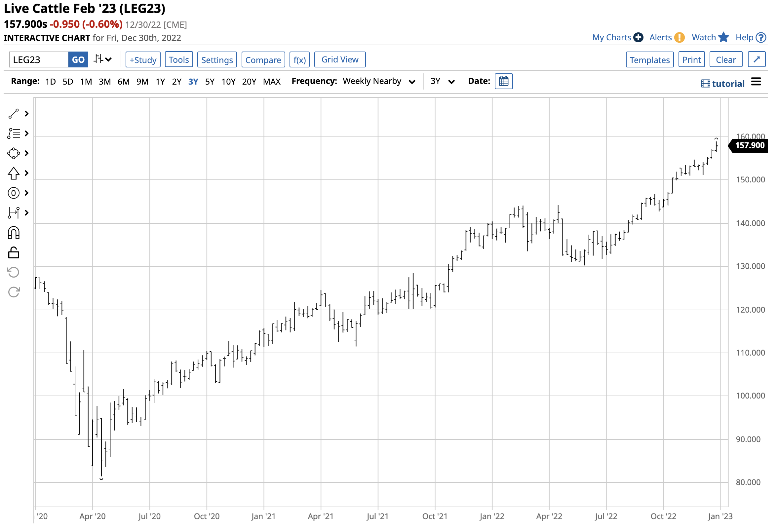Open the date calendar picker

pyautogui.click(x=504, y=81)
